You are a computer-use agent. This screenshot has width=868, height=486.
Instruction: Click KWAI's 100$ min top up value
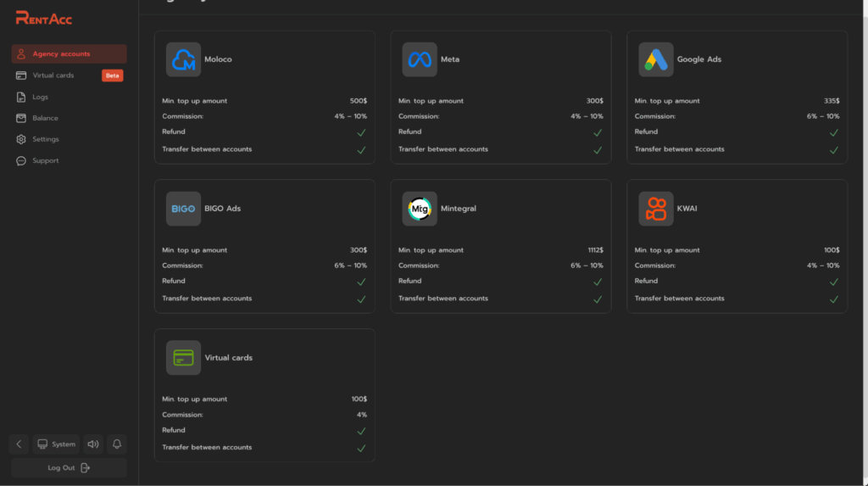(832, 250)
